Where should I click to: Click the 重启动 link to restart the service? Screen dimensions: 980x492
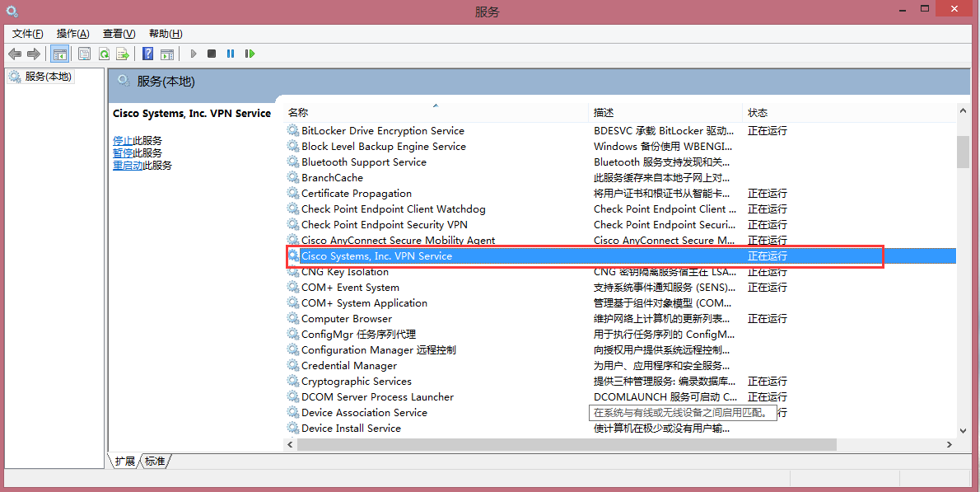(128, 166)
